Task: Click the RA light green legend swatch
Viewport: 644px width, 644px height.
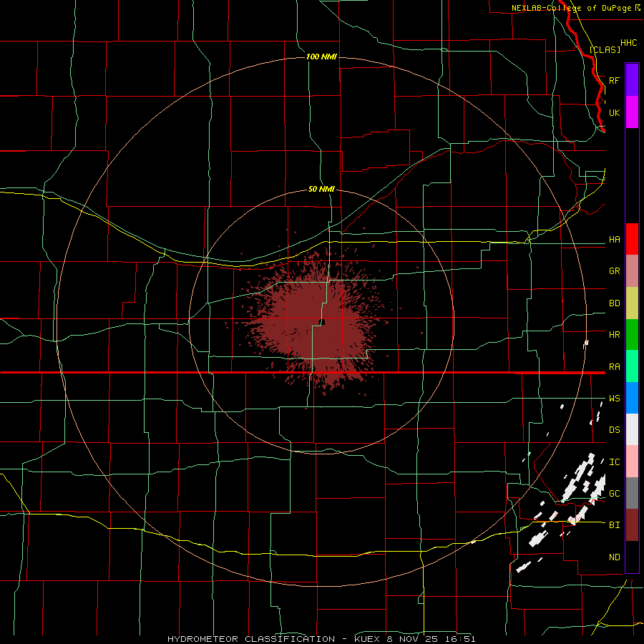Action: 632,366
